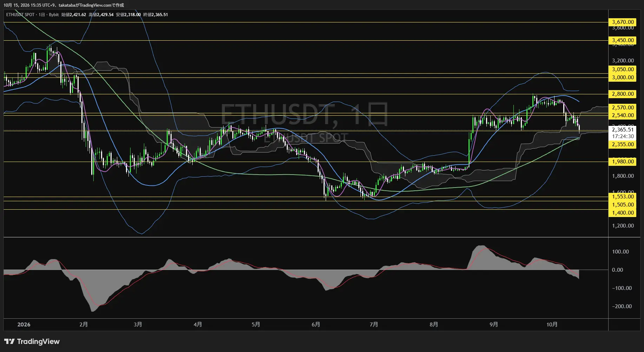Click the 1,800.00 price axis tick

pos(623,176)
